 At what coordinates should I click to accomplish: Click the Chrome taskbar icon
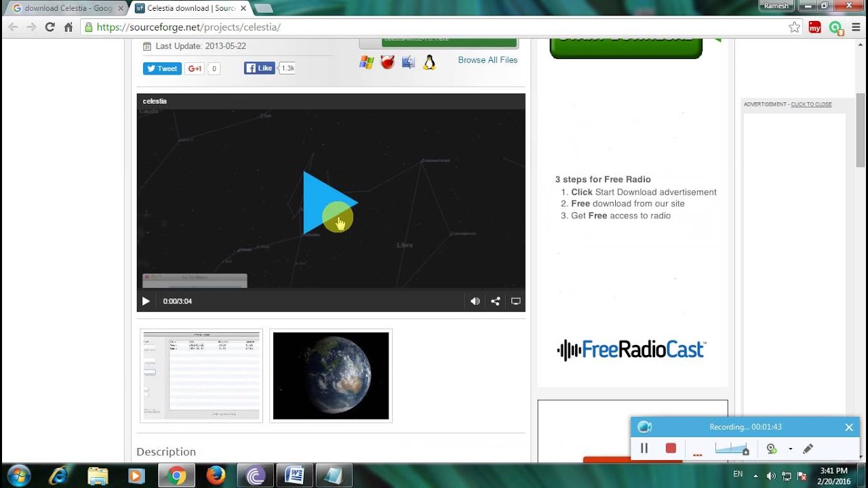[177, 476]
